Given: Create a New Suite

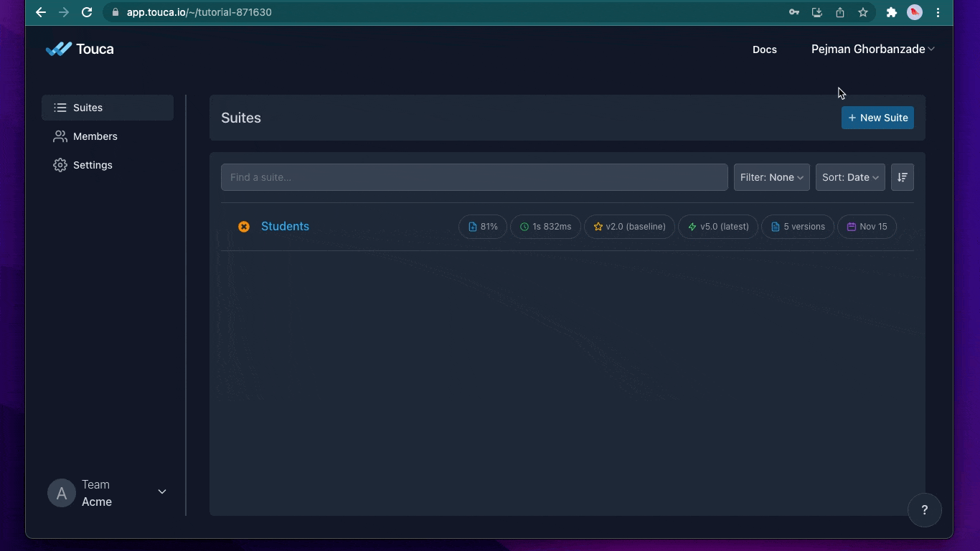Looking at the screenshot, I should coord(877,118).
